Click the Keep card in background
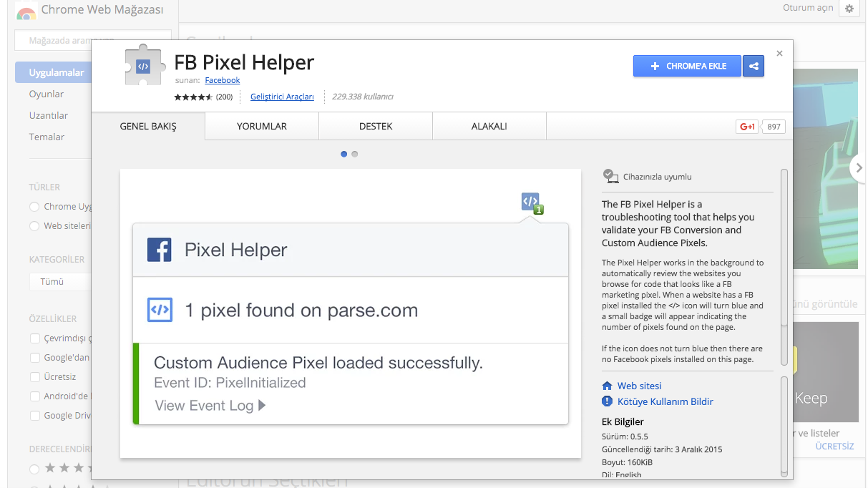This screenshot has width=868, height=488. coord(826,371)
